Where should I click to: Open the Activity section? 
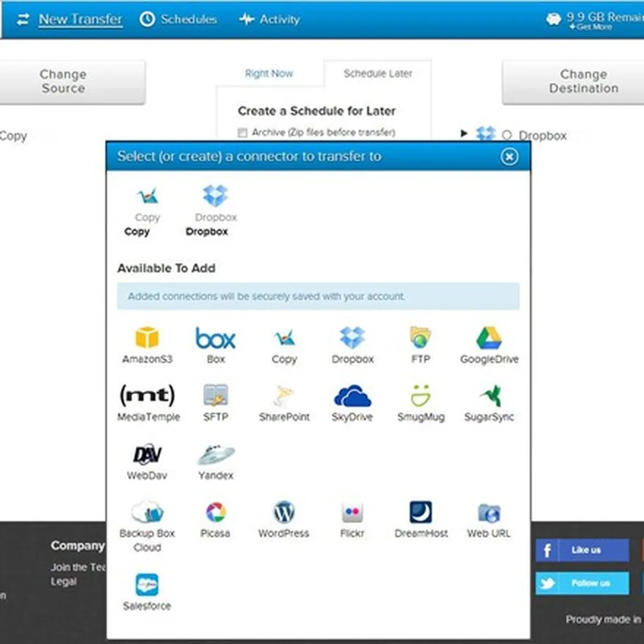pos(269,19)
